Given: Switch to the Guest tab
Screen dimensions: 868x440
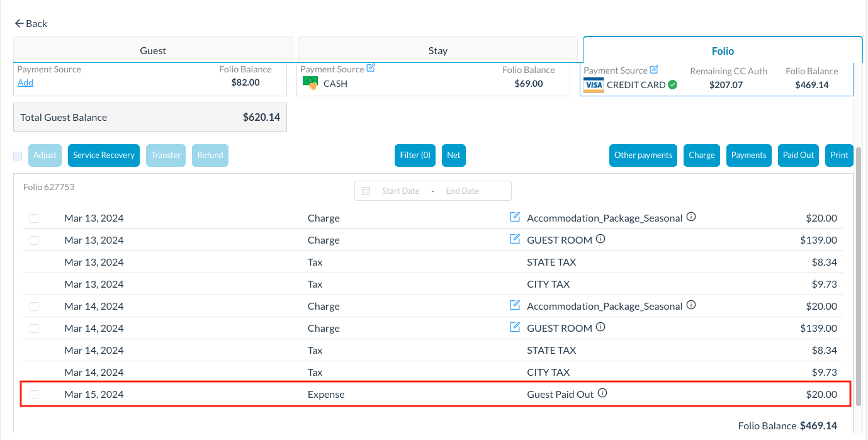Looking at the screenshot, I should coord(153,50).
